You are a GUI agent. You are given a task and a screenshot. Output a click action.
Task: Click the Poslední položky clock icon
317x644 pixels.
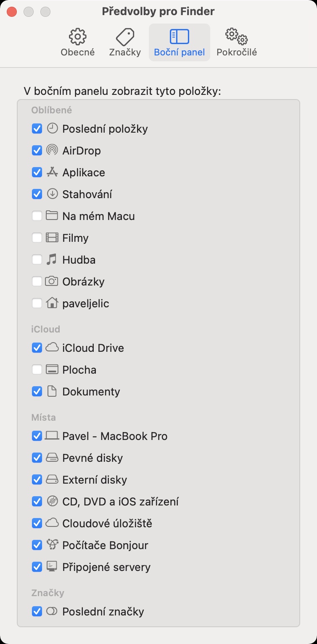(52, 128)
